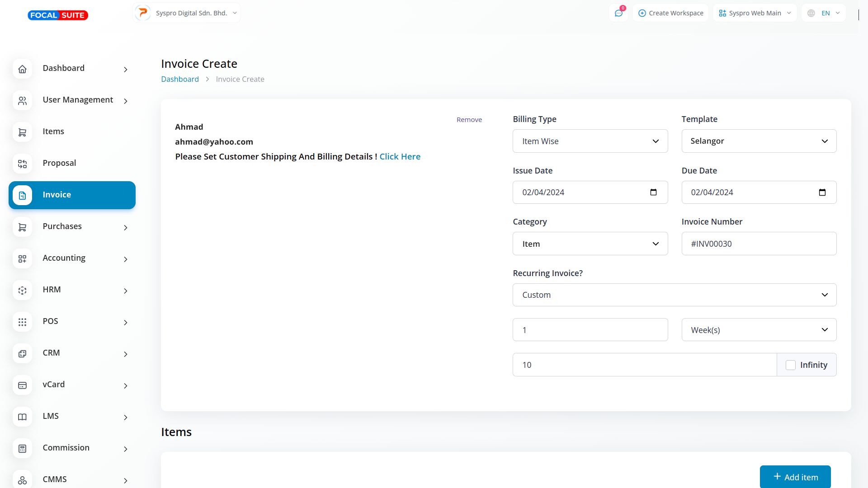Click the Add item button
The image size is (868, 488).
click(795, 477)
